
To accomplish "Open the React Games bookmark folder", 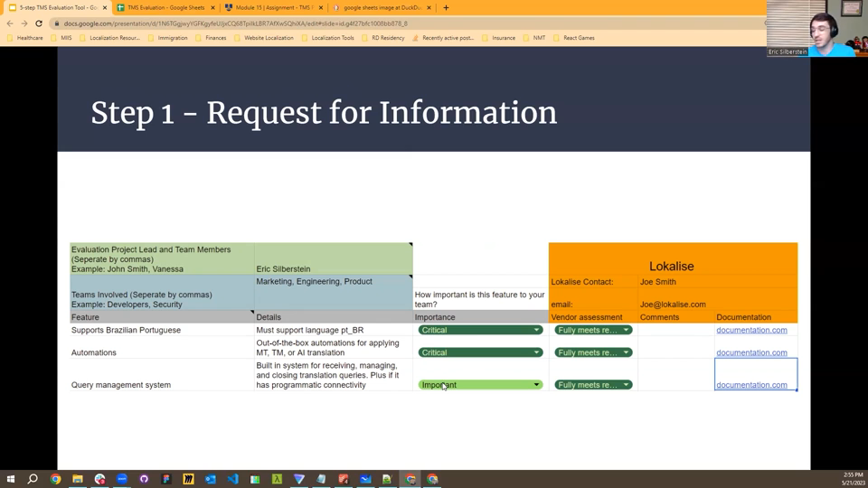I will click(574, 38).
